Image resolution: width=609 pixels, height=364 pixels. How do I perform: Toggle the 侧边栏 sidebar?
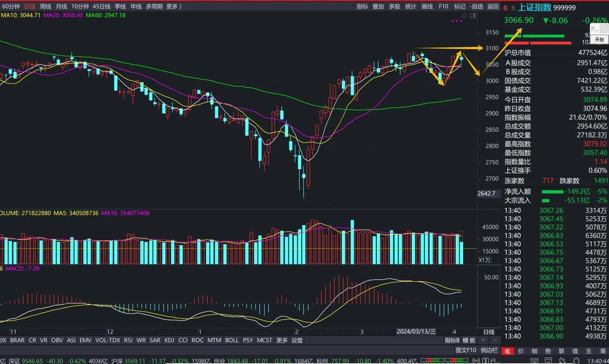(490, 350)
